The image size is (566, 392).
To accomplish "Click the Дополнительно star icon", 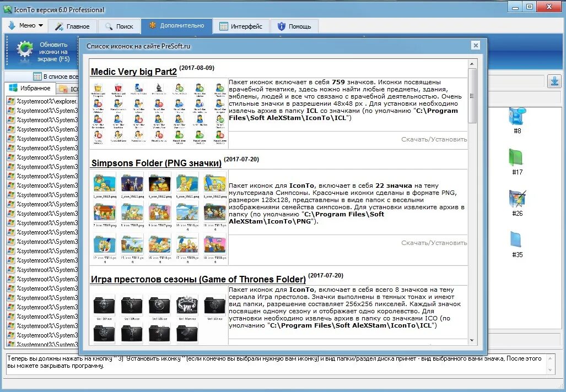I will click(153, 25).
